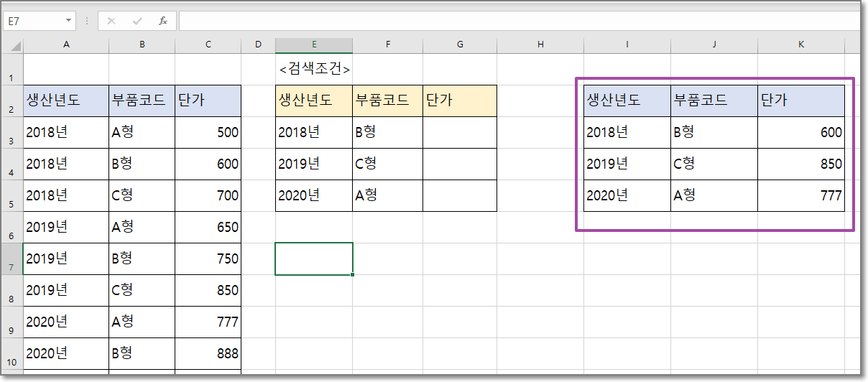Image resolution: width=868 pixels, height=382 pixels.
Task: Click C형 cell in column B row 5
Action: [142, 196]
